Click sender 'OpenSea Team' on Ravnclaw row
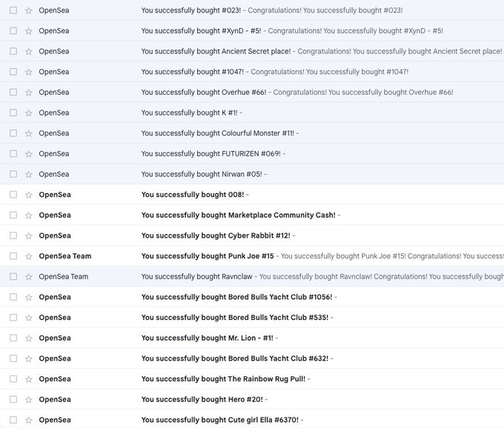The height and width of the screenshot is (428, 504). click(x=63, y=276)
